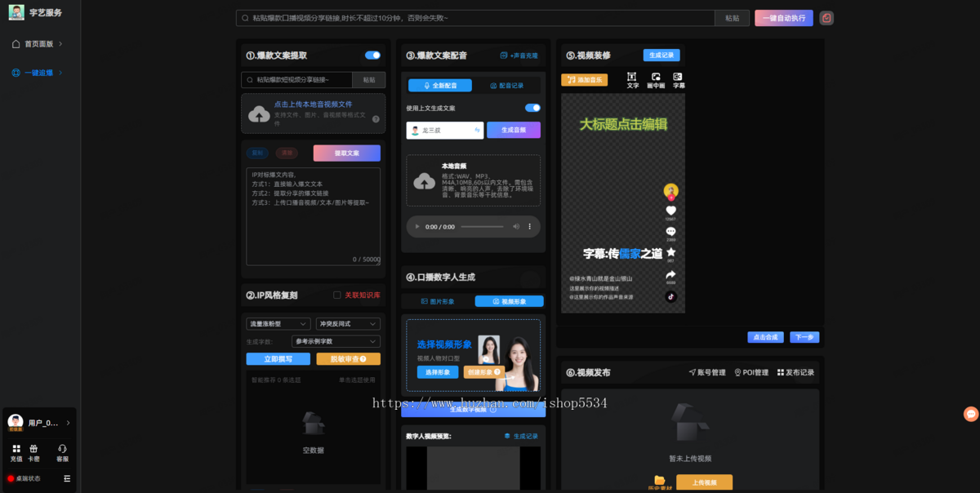
Task: Click 大标题点击编辑 title on video preview
Action: point(623,125)
